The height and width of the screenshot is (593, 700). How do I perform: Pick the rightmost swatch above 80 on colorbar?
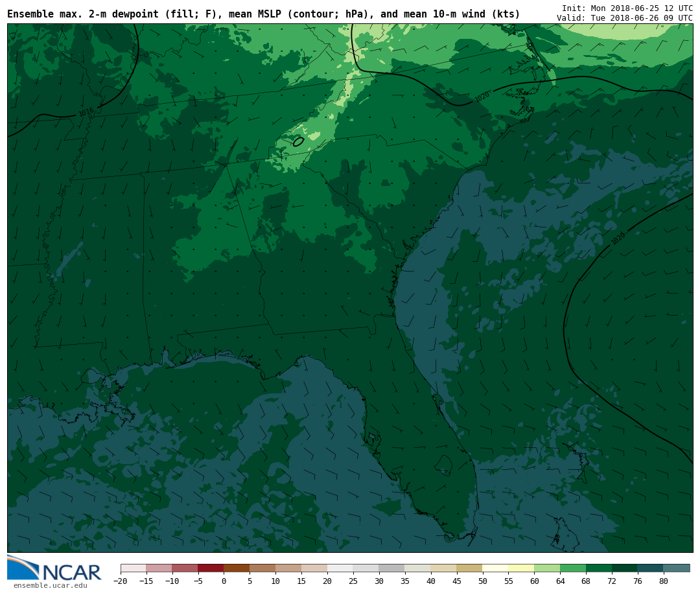pos(677,568)
